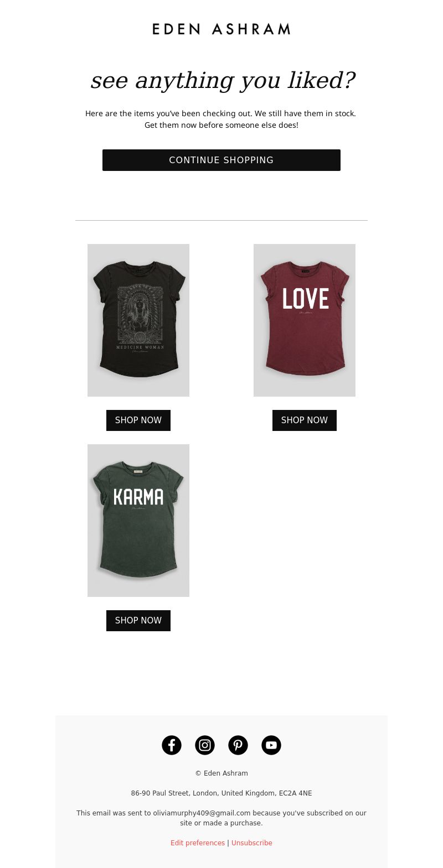Image resolution: width=443 pixels, height=868 pixels.
Task: Click the Unsubscribe link
Action: [x=252, y=843]
